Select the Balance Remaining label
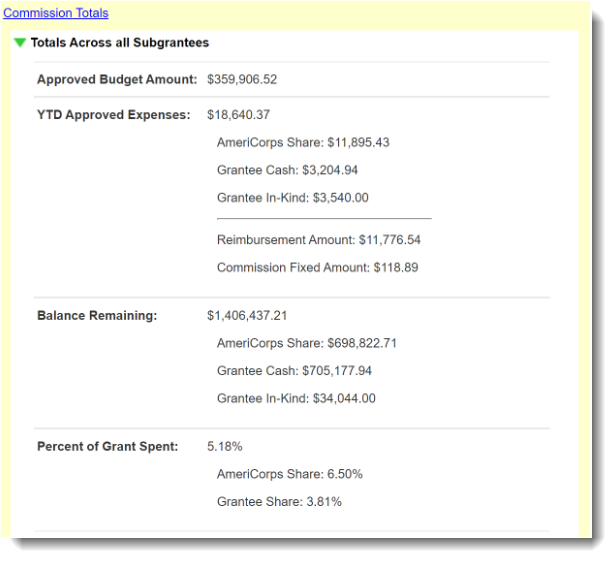 click(97, 315)
